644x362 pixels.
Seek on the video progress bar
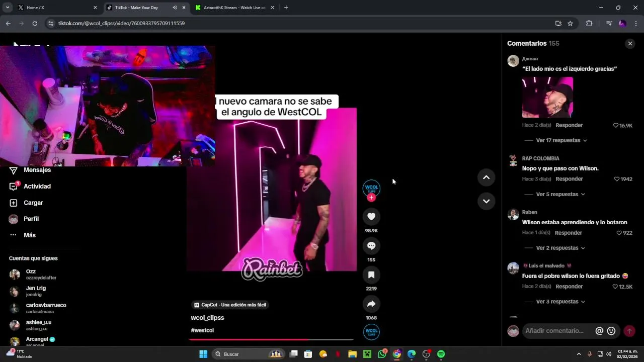click(272, 340)
